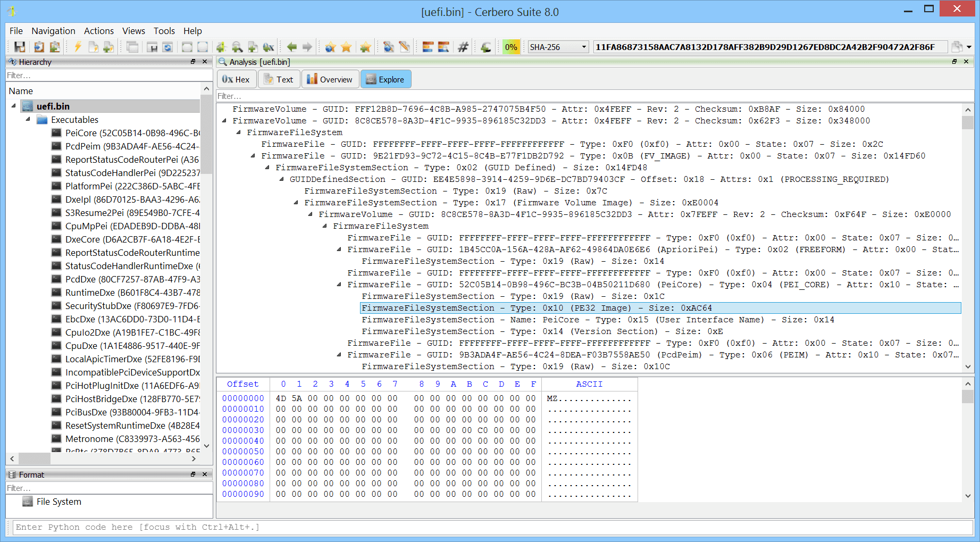Open the Actions menu

pos(99,31)
